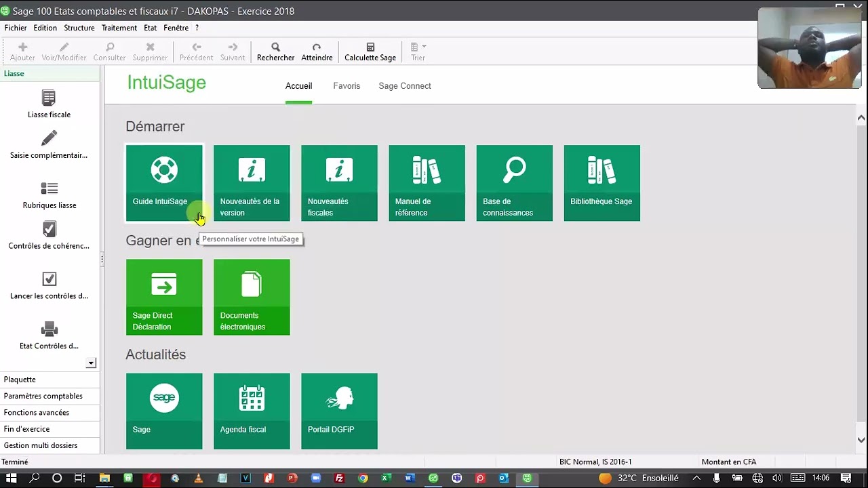
Task: Open Saisie complémentaire in sidebar
Action: pos(49,145)
